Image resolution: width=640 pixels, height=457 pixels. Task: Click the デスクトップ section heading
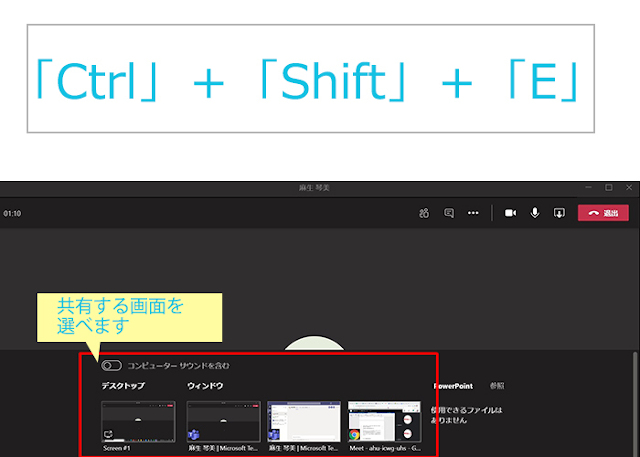coord(123,386)
